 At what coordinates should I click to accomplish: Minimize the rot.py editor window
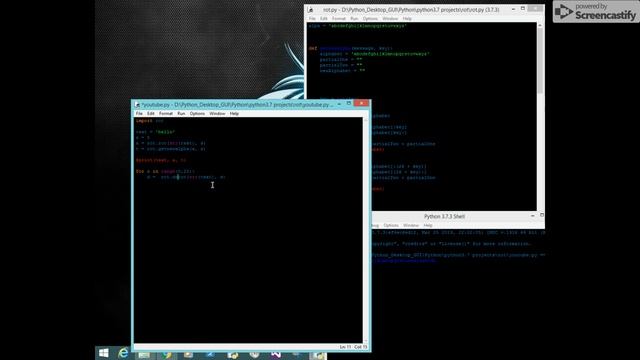point(513,9)
